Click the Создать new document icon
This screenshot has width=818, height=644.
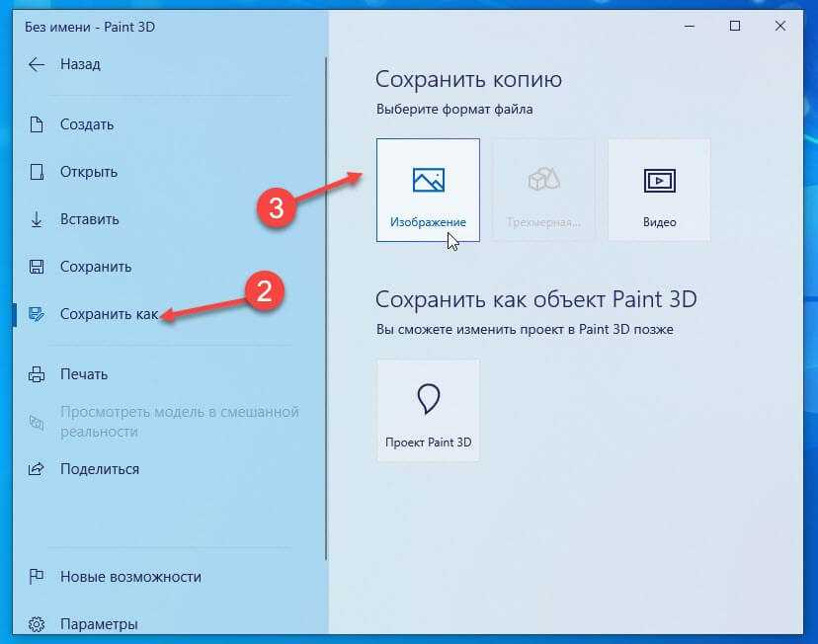(x=37, y=124)
